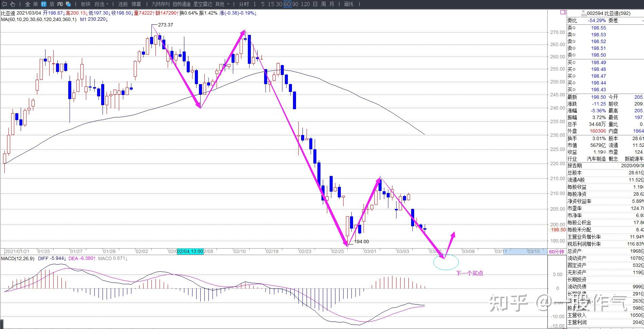Click the 全 icon in the toolbar

[27, 4]
